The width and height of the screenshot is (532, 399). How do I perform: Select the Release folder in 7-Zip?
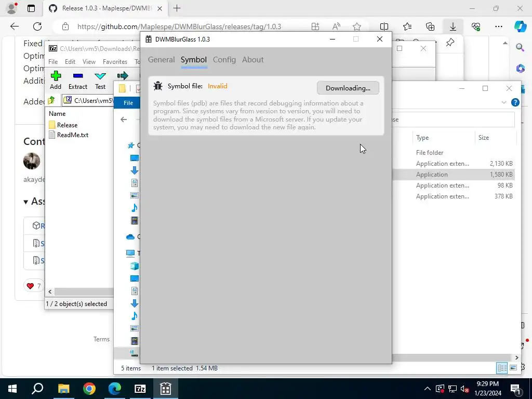tap(67, 125)
